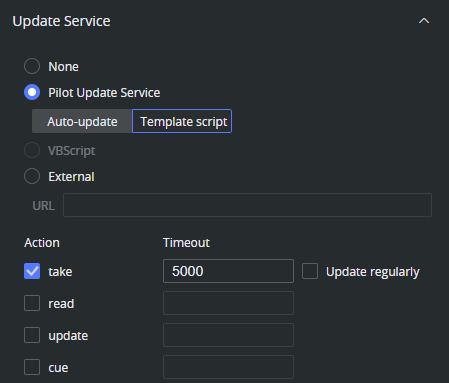Select the None radio option
449x383 pixels.
point(32,66)
